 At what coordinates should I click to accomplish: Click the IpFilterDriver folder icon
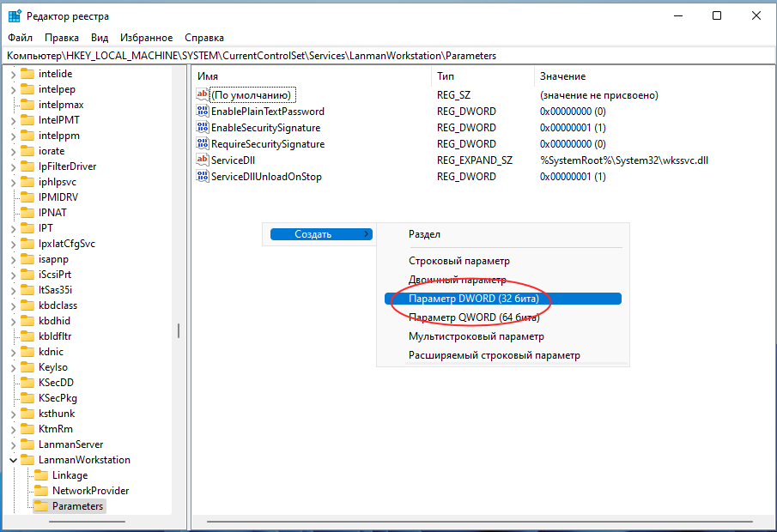coord(27,166)
